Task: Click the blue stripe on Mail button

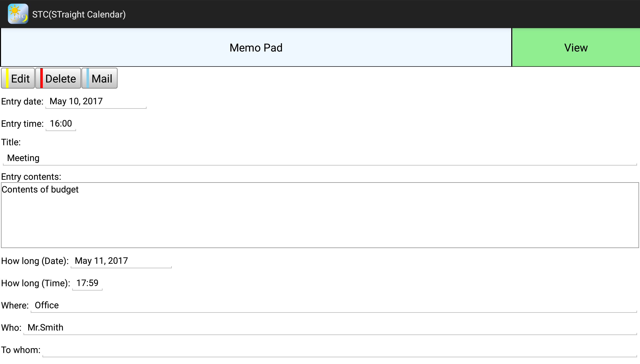Action: click(88, 78)
